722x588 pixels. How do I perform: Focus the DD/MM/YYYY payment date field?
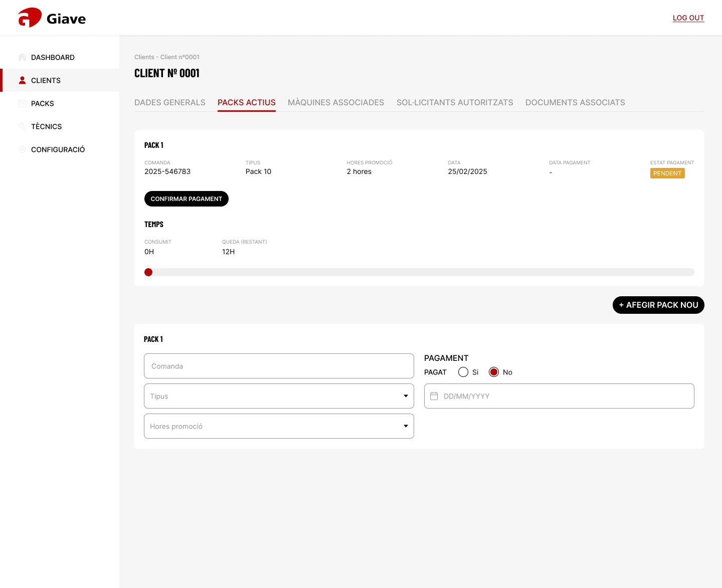tap(559, 396)
